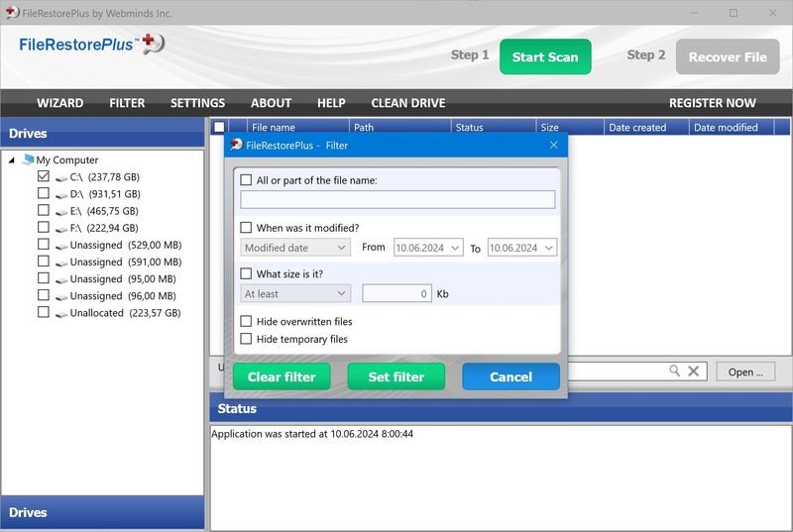This screenshot has width=793, height=532.
Task: Check the Unallocated (223,57 GB) checkbox
Action: point(44,312)
